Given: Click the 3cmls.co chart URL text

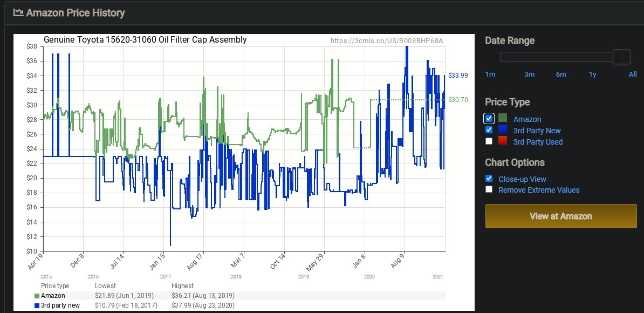Looking at the screenshot, I should [x=387, y=40].
